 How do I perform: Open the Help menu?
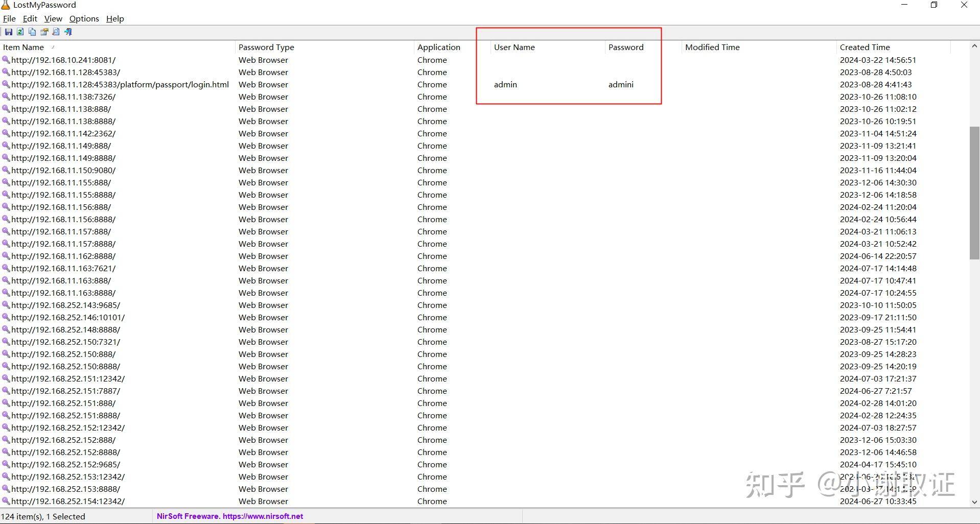115,18
